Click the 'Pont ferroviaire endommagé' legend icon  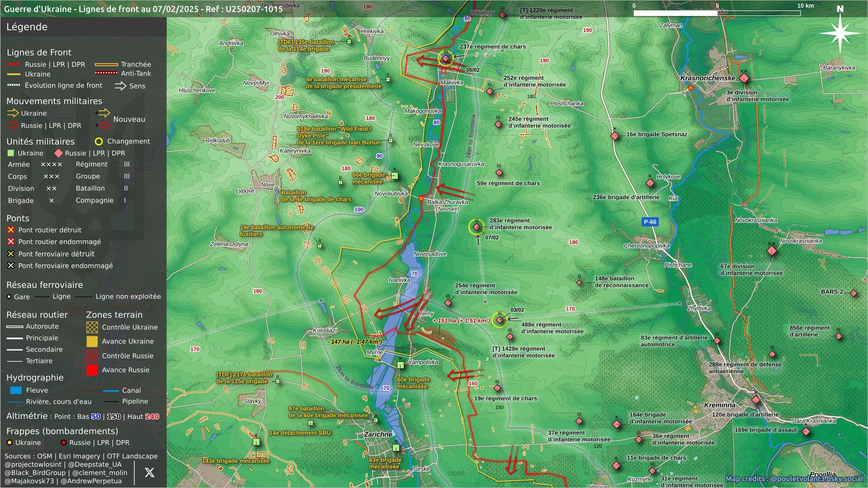coord(11,266)
